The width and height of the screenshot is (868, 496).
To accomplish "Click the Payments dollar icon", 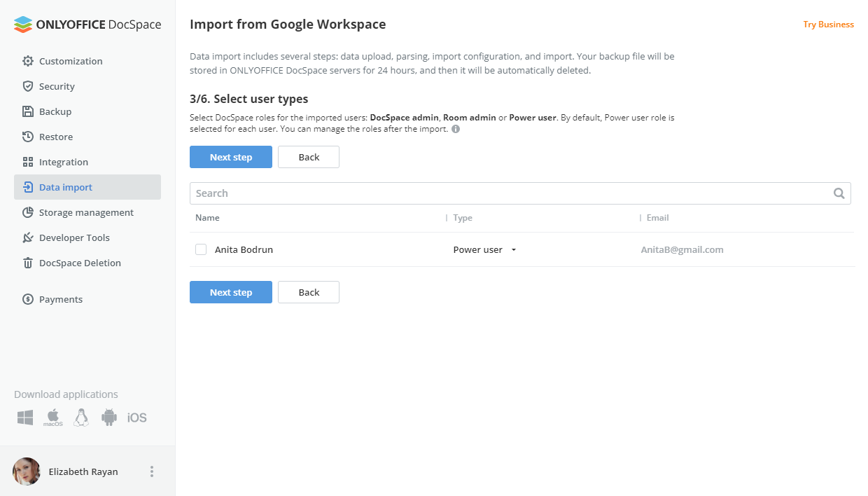I will click(x=28, y=299).
